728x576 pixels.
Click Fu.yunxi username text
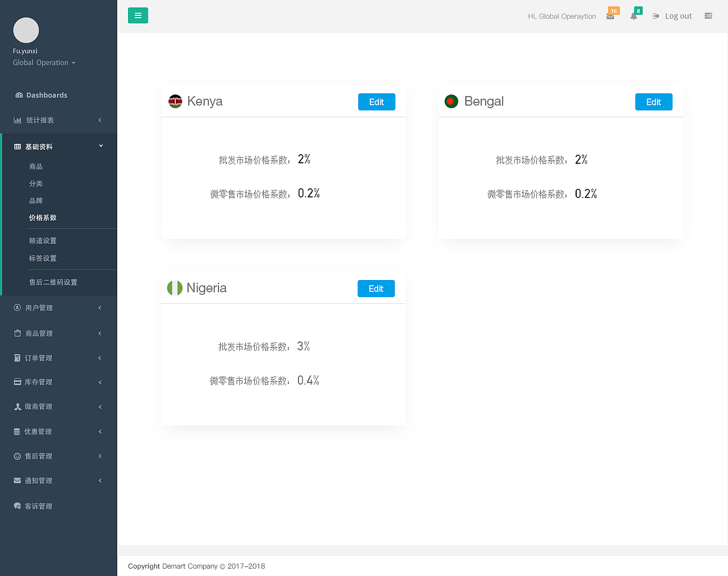(x=25, y=51)
